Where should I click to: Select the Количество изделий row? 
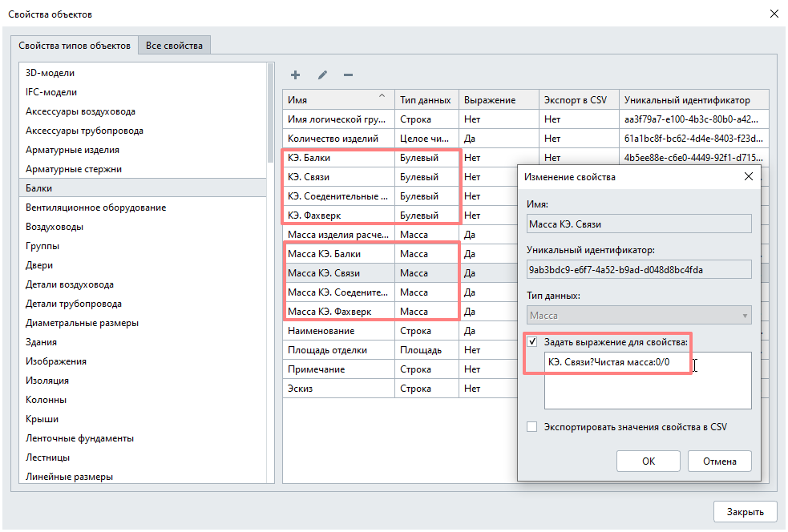[526, 138]
